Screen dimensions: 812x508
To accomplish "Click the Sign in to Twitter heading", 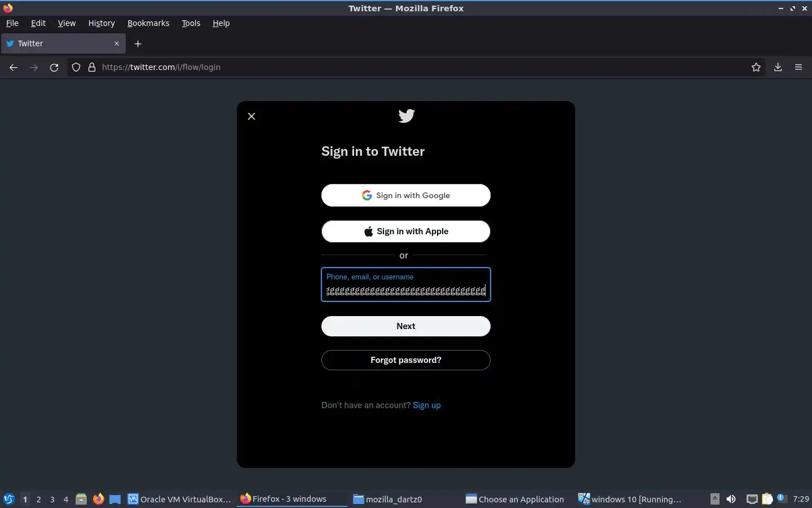I will pos(373,151).
